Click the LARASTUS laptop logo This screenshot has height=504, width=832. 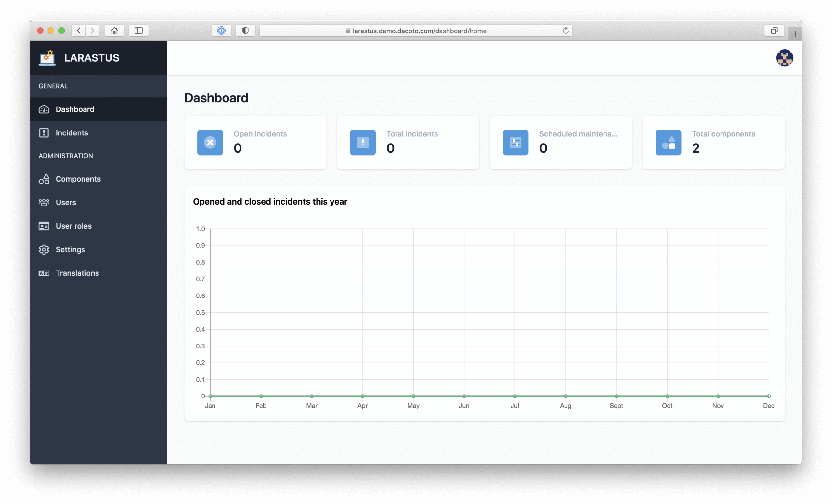[47, 57]
